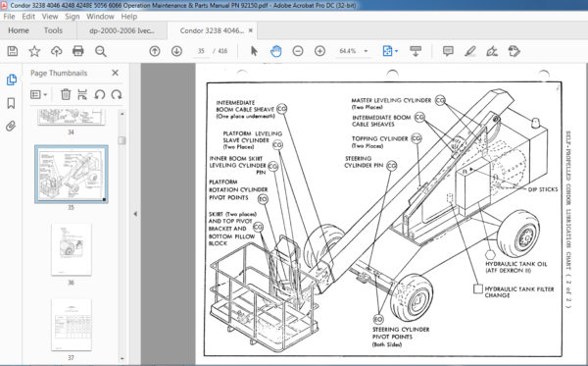This screenshot has width=588, height=366.
Task: Click the Save file icon
Action: click(x=13, y=51)
